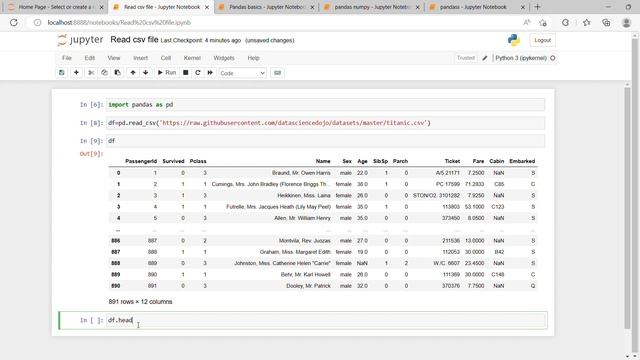640x360 pixels.
Task: Open the View menu
Action: (114, 58)
